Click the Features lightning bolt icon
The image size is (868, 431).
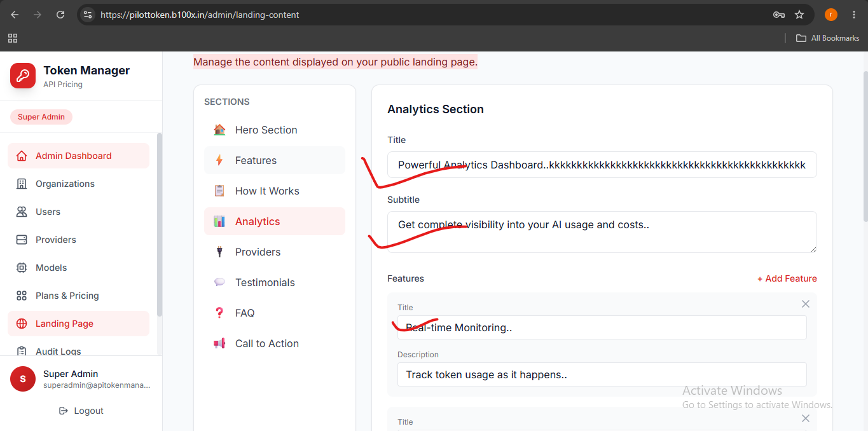click(x=219, y=160)
